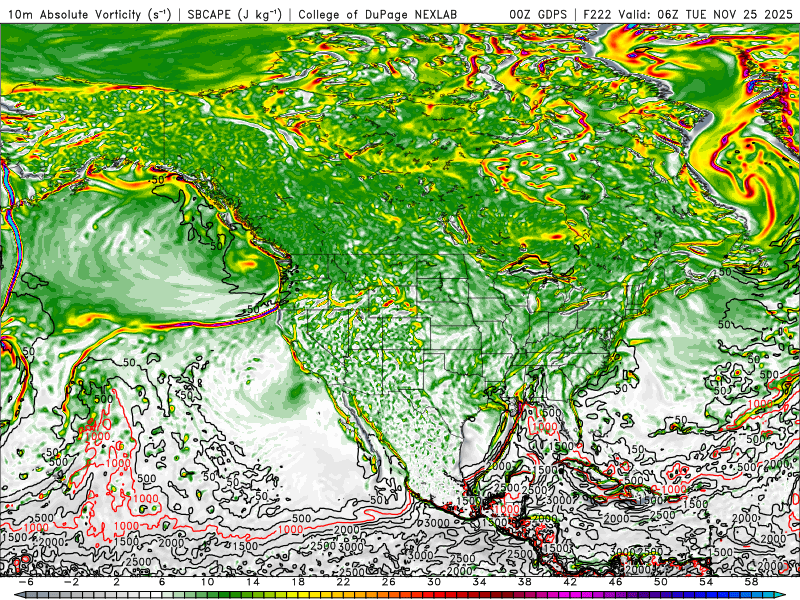The width and height of the screenshot is (800, 600).
Task: Click the 'F222' forecast hour label
Action: 598,14
